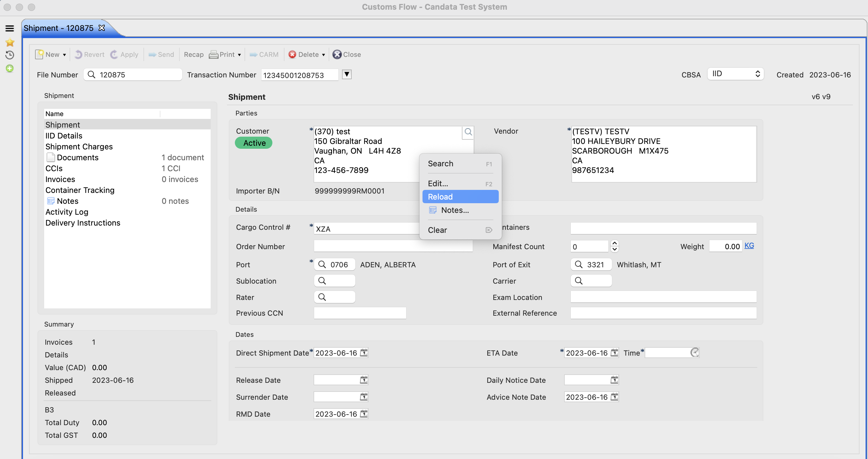Open Container Tracking in navigation list

[x=127, y=190]
